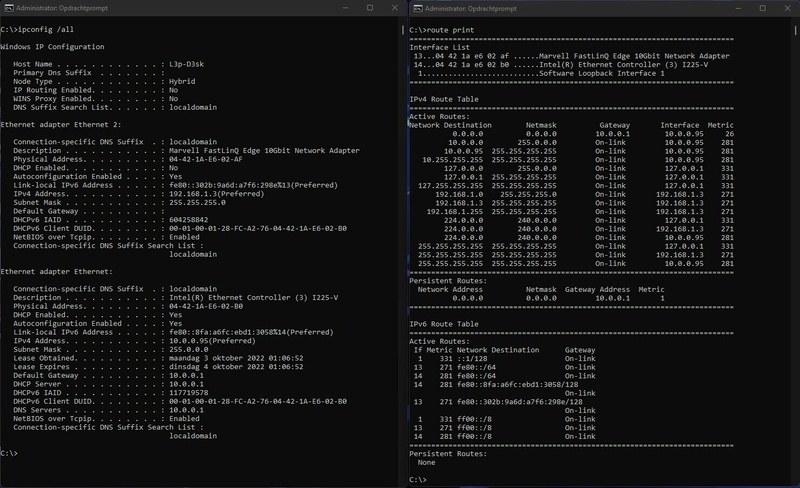Click DHCPv6 IAID value '117719578'
800x488 pixels.
[x=189, y=393]
